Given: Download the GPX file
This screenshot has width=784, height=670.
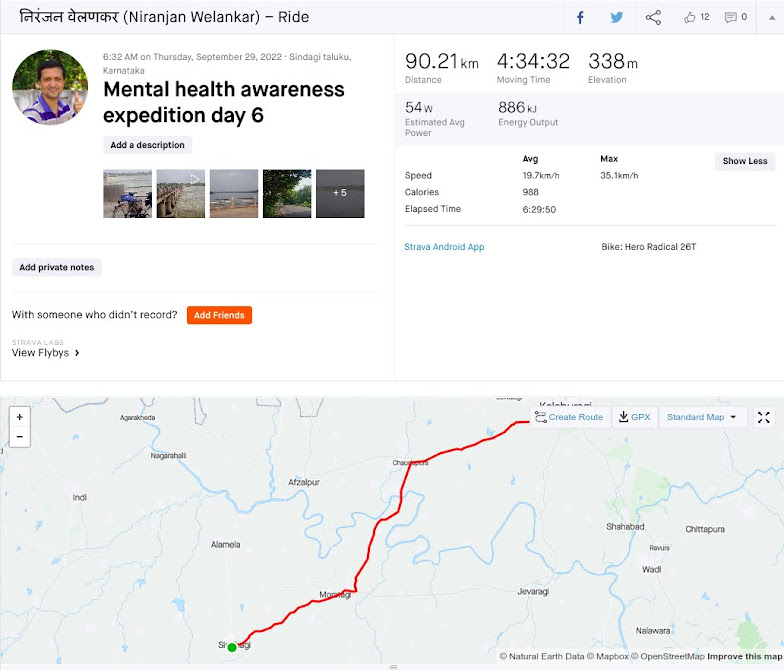Looking at the screenshot, I should (634, 417).
